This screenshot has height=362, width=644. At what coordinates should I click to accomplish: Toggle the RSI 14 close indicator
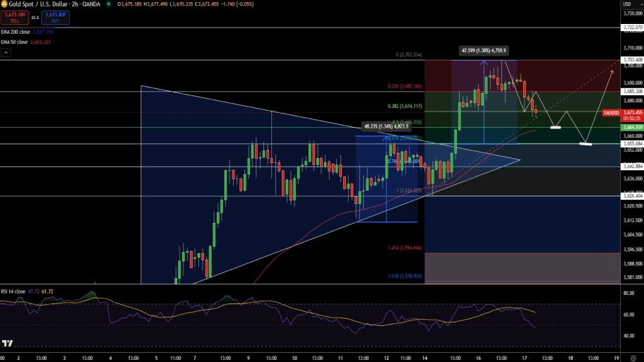16,290
